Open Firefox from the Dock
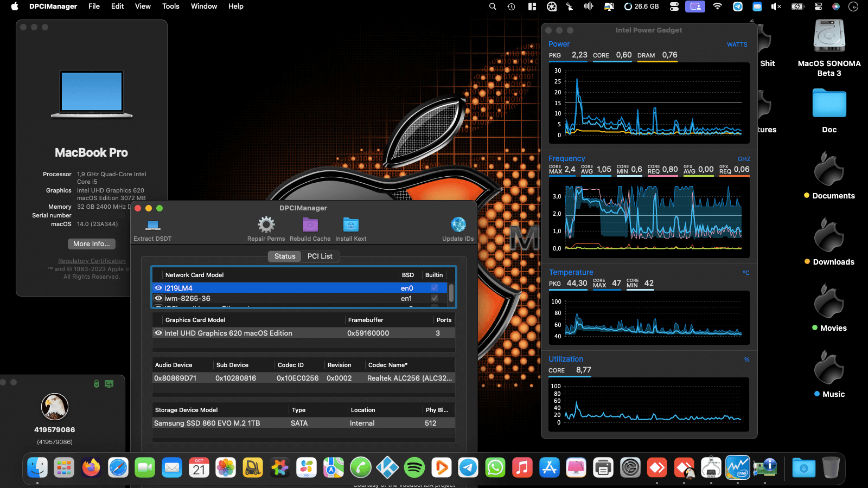Screen dimensions: 868x488 pyautogui.click(x=91, y=467)
